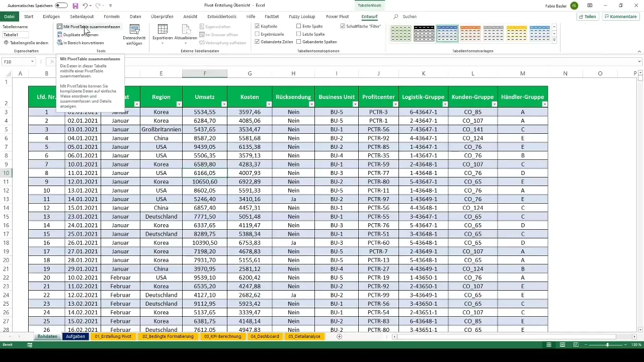The image size is (644, 362).
Task: Open the Händler-Gruppe filter dropdown
Action: pos(544,104)
